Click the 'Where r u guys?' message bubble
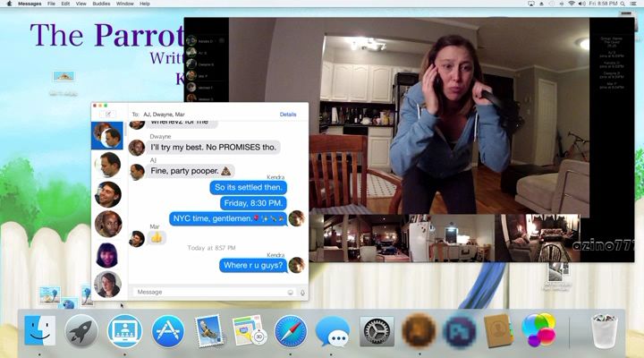Screen dimensions: 644x358 253,265
